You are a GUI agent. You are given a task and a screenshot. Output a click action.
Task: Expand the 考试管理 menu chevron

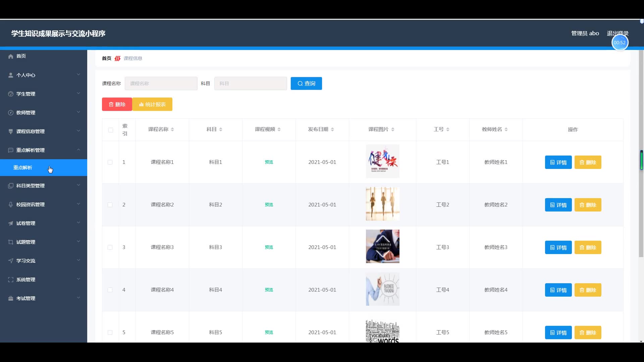click(x=78, y=298)
